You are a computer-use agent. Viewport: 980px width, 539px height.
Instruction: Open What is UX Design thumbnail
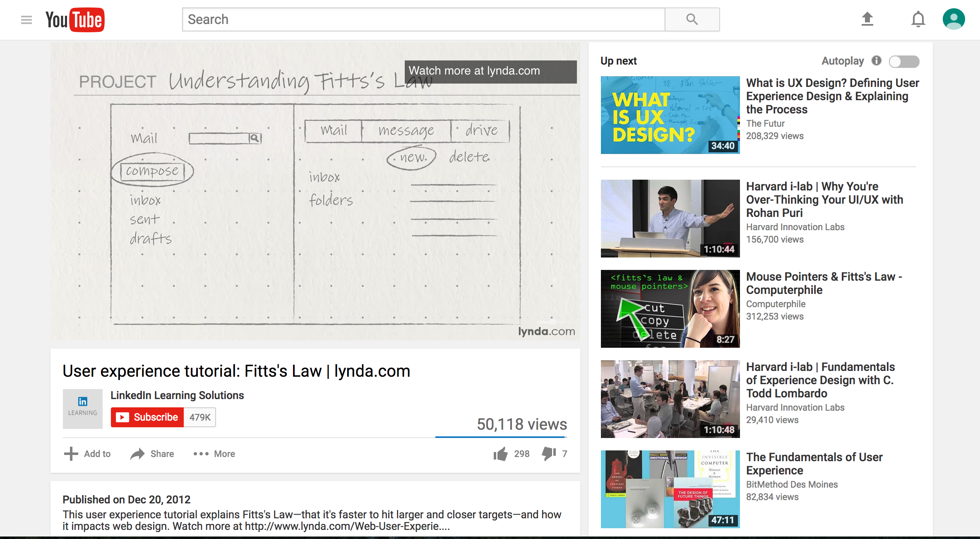point(670,115)
